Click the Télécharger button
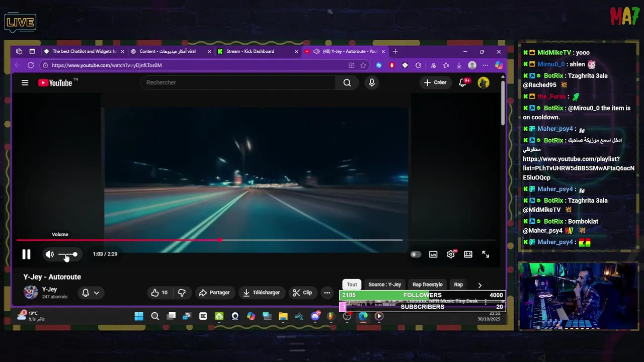Viewport: 644px width, 362px height. pyautogui.click(x=262, y=293)
